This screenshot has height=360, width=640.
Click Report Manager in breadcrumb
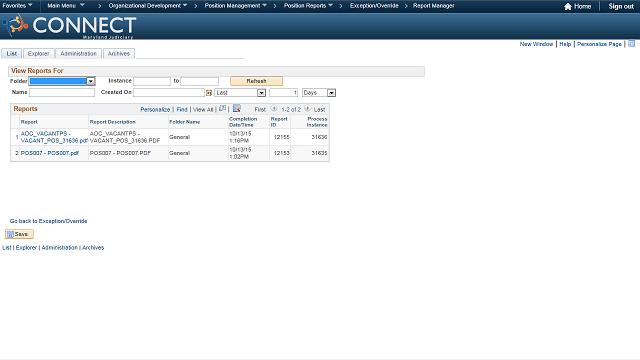coord(433,6)
